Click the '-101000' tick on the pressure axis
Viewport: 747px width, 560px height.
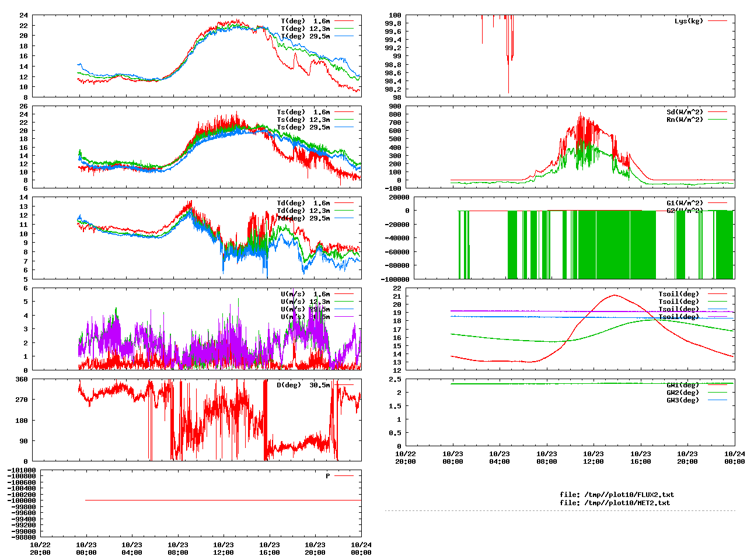point(22,470)
